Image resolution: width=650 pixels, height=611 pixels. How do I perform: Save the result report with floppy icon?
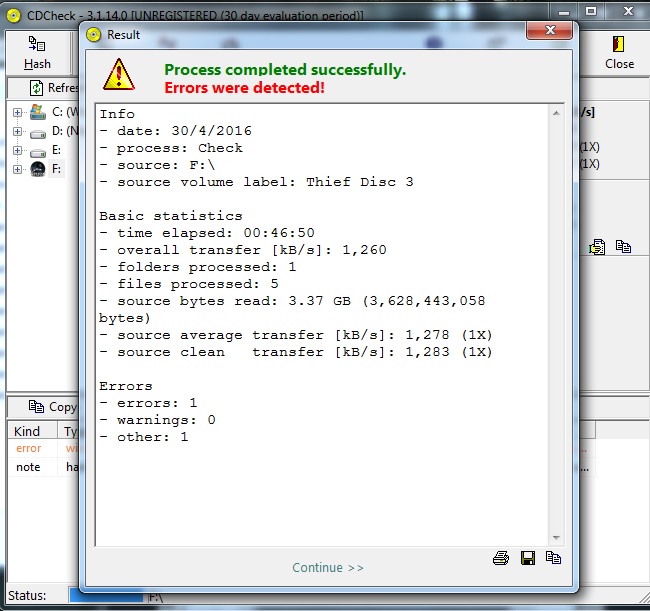528,558
